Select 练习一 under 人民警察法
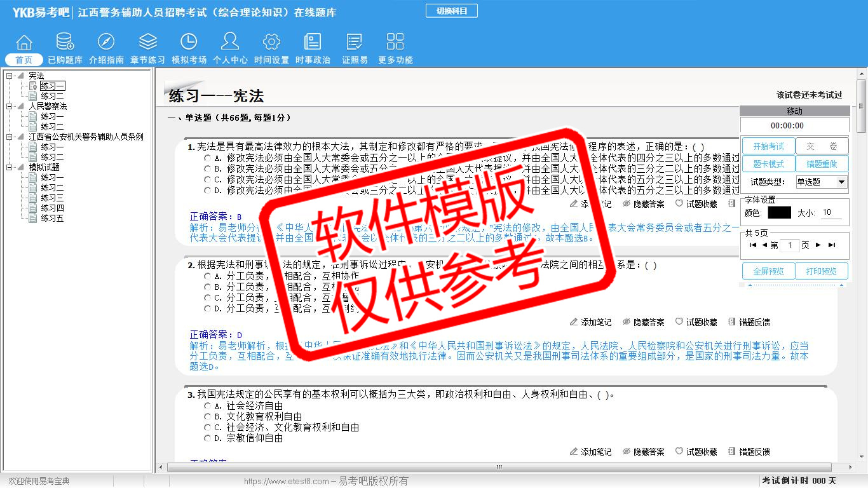Viewport: 868px width, 488px height. coord(53,117)
